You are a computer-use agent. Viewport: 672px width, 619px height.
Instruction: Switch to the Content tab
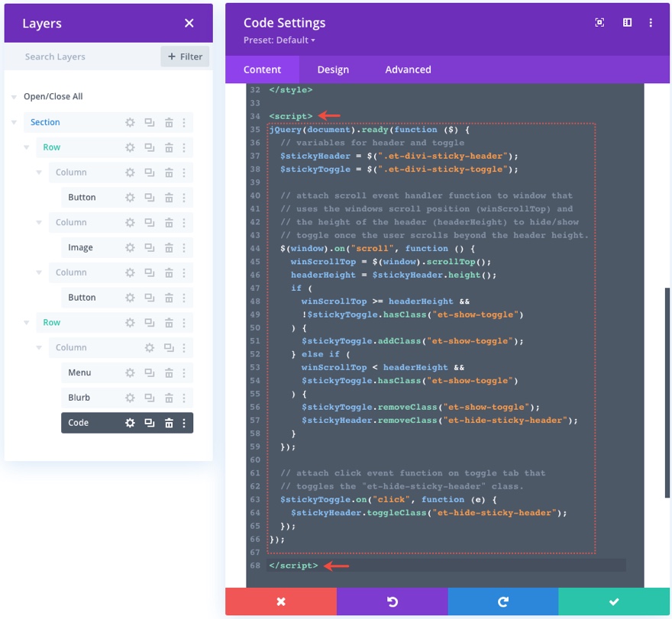pyautogui.click(x=262, y=69)
